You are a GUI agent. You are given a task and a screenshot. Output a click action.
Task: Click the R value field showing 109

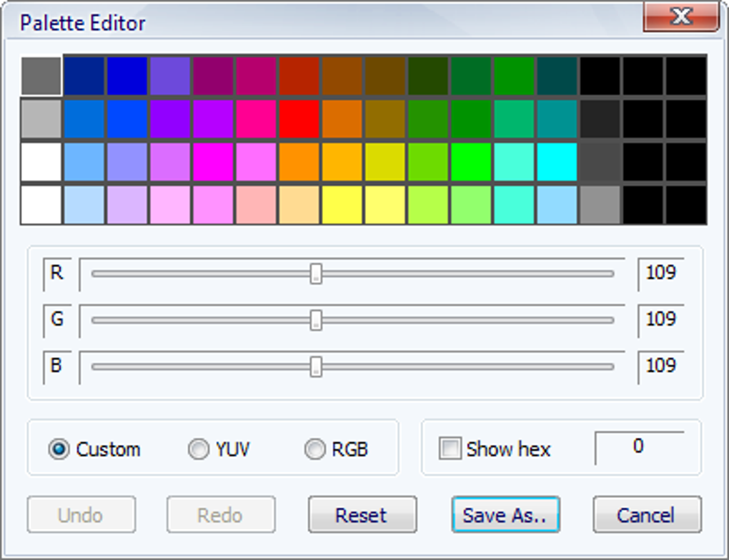pos(660,274)
